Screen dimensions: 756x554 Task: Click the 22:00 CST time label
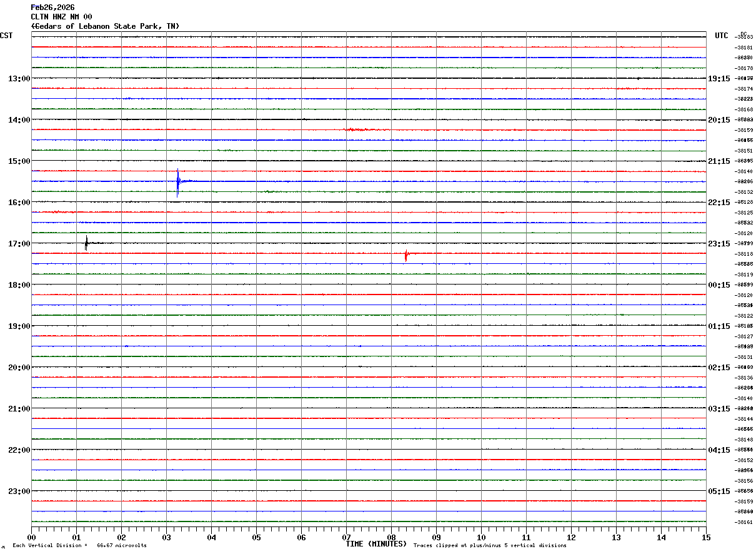click(19, 450)
